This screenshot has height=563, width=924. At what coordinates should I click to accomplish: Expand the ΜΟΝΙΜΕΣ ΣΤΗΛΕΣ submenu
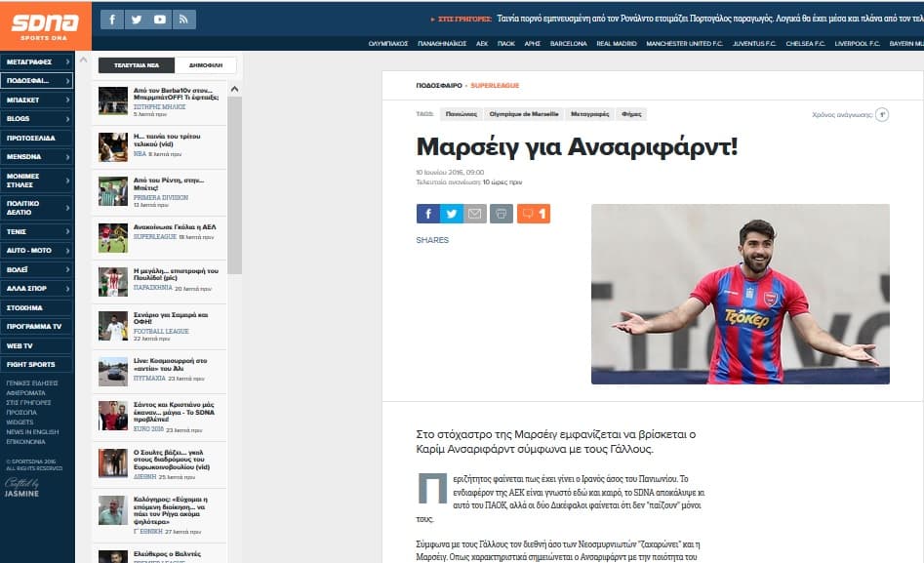click(67, 181)
